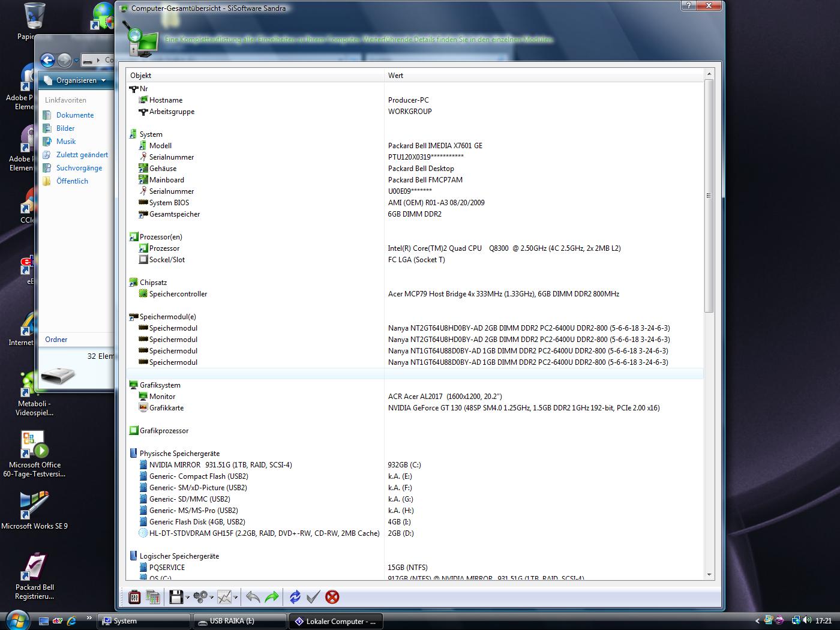This screenshot has width=840, height=630.
Task: Click Explorer forward navigation button
Action: click(64, 60)
